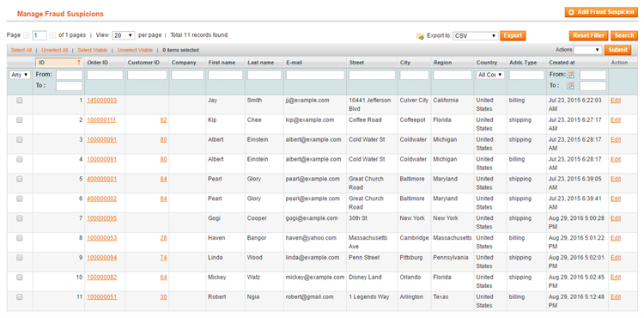This screenshot has width=644, height=318.
Task: Open order 400000001 link
Action: (x=102, y=179)
